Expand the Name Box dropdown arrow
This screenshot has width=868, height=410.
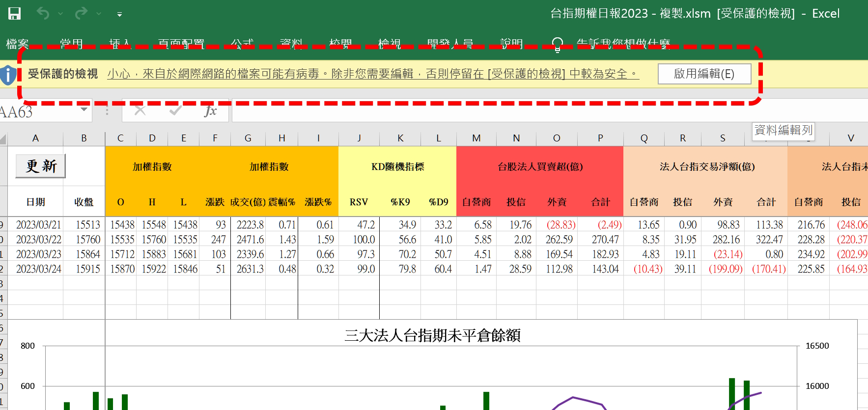tap(84, 109)
